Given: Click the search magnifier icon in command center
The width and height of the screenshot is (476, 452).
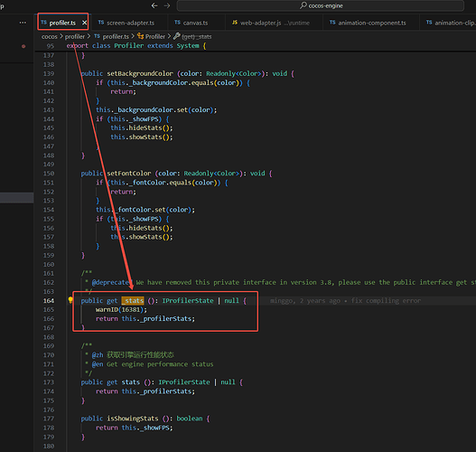Looking at the screenshot, I should 303,5.
